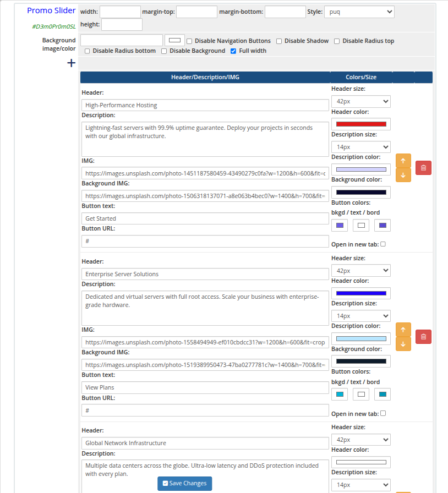
Task: Click the background color preview swatch button
Action: click(x=174, y=40)
